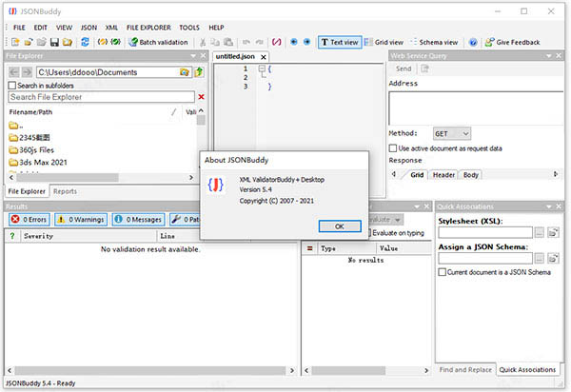The width and height of the screenshot is (571, 392).
Task: Click the go up folder green arrow
Action: point(198,72)
